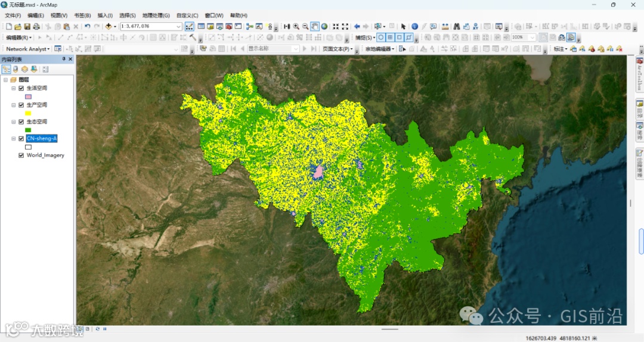
Task: Click the Network Analyst window icon
Action: [x=58, y=48]
